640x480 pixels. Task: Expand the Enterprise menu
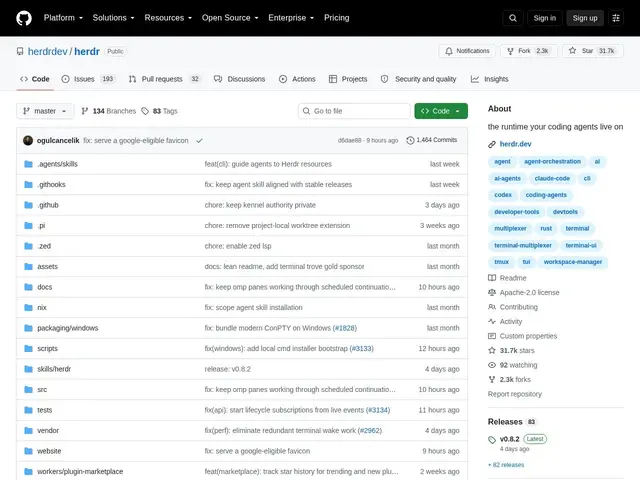[x=291, y=18]
